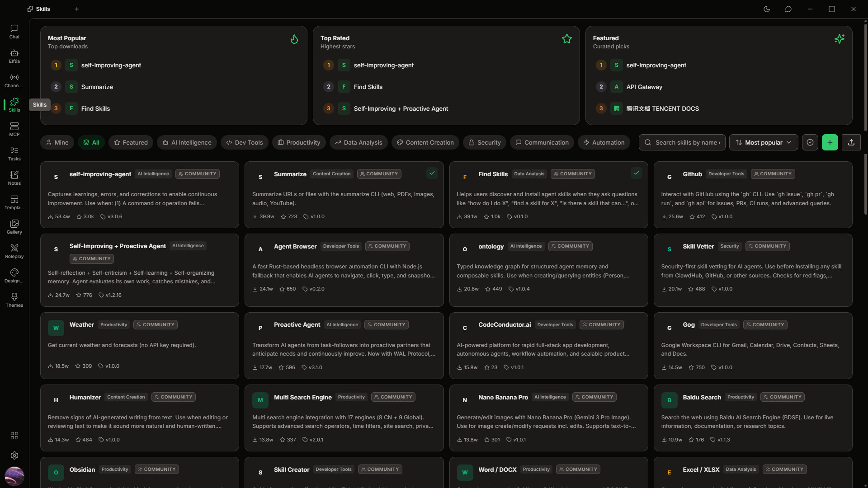Screen dimensions: 868x488
Task: Open the Proactive Agent skill card
Action: 344,346
